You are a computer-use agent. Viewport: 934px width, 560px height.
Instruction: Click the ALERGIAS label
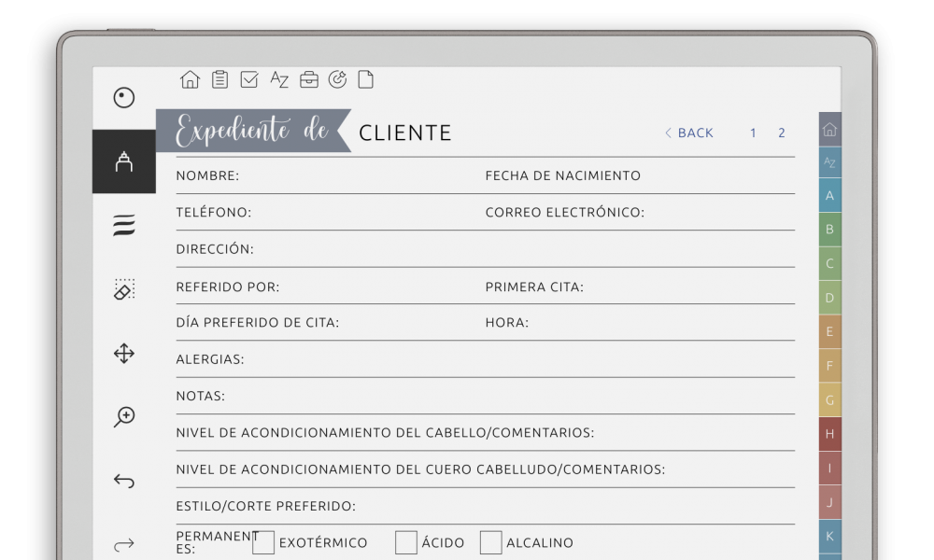click(209, 359)
